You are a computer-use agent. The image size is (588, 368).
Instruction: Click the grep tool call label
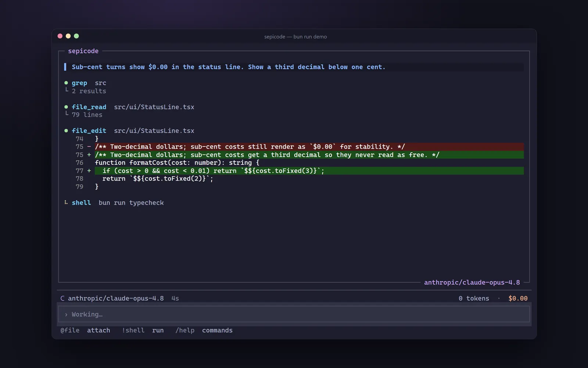(x=79, y=83)
